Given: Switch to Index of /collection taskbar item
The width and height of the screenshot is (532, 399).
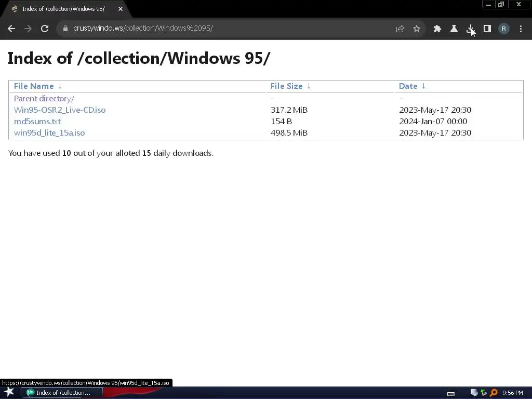Looking at the screenshot, I should click(62, 393).
